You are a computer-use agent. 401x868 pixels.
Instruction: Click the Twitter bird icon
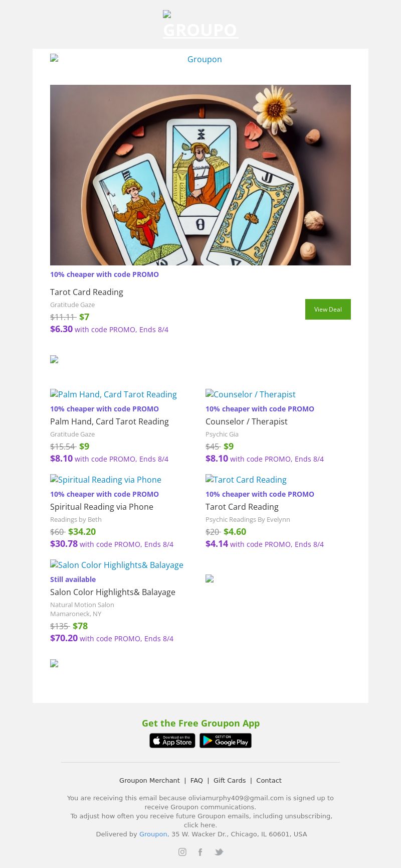tap(219, 852)
